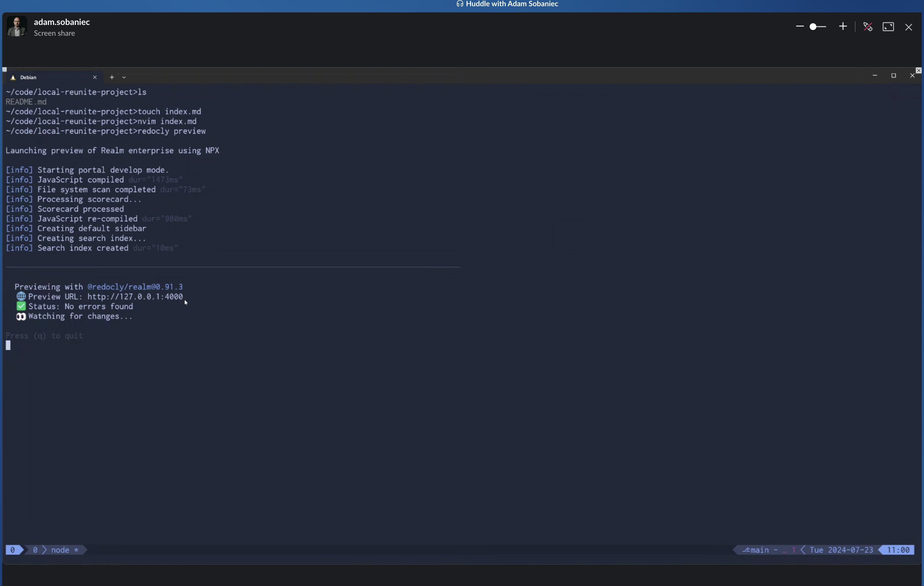Click the Preview URL http://127.0.0.1:4000
The height and width of the screenshot is (586, 924).
click(x=135, y=296)
